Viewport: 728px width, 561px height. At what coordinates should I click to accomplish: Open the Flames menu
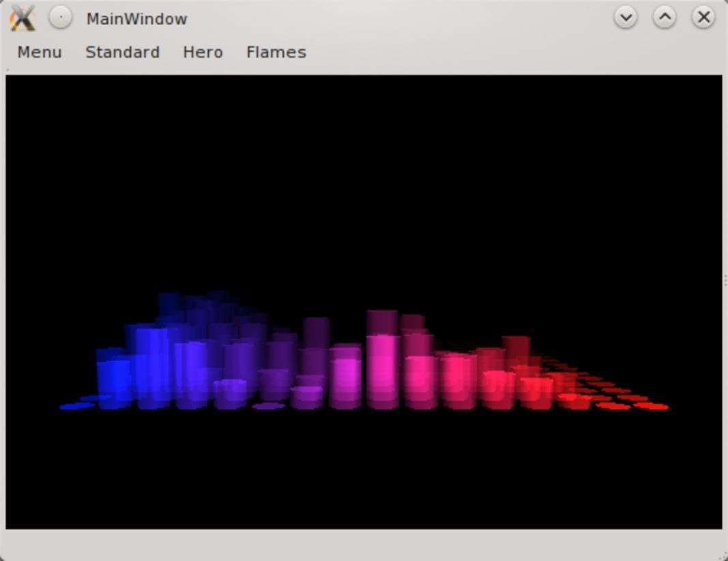click(276, 52)
